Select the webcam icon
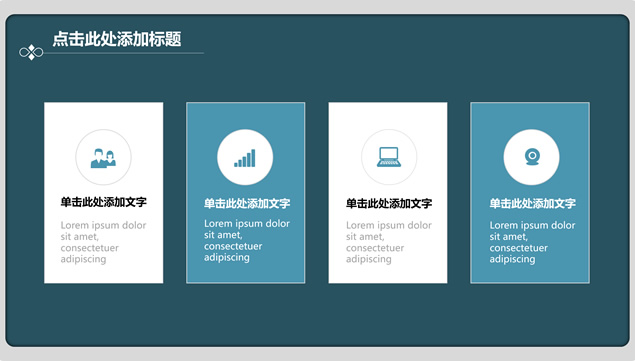The width and height of the screenshot is (635, 361). (532, 157)
